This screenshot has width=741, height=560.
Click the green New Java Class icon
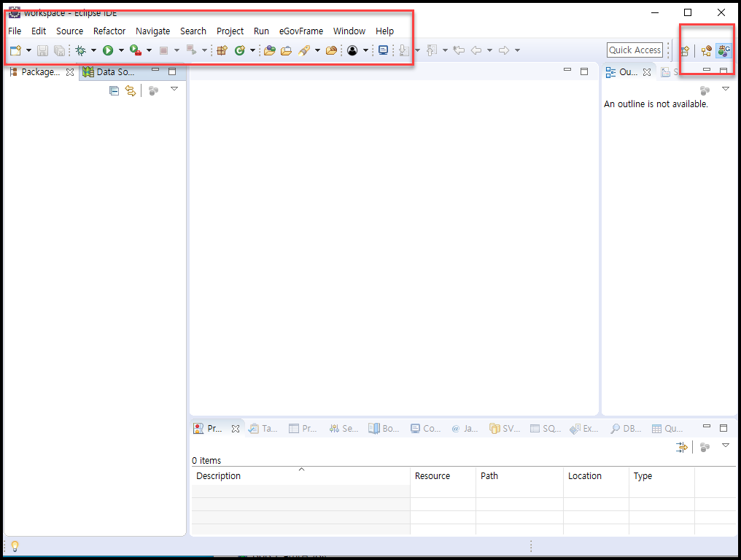coord(240,50)
